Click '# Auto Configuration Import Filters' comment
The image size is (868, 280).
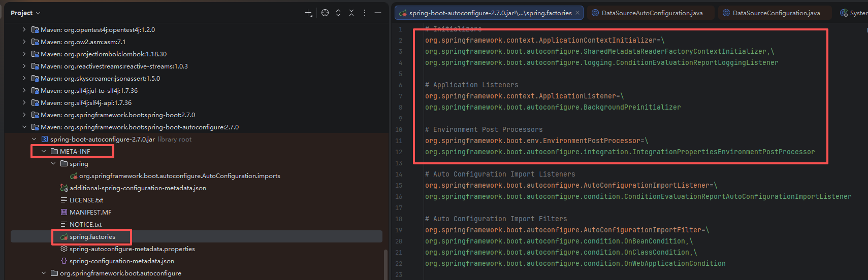[x=496, y=219]
